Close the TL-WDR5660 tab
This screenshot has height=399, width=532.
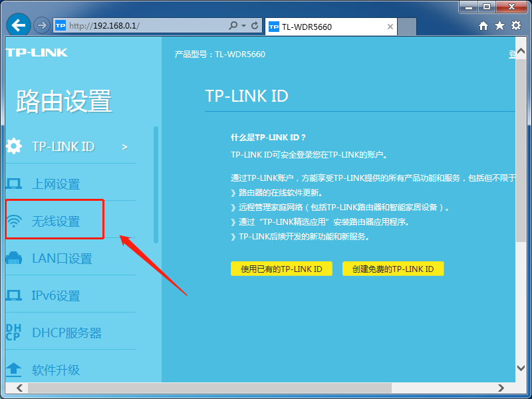point(390,27)
